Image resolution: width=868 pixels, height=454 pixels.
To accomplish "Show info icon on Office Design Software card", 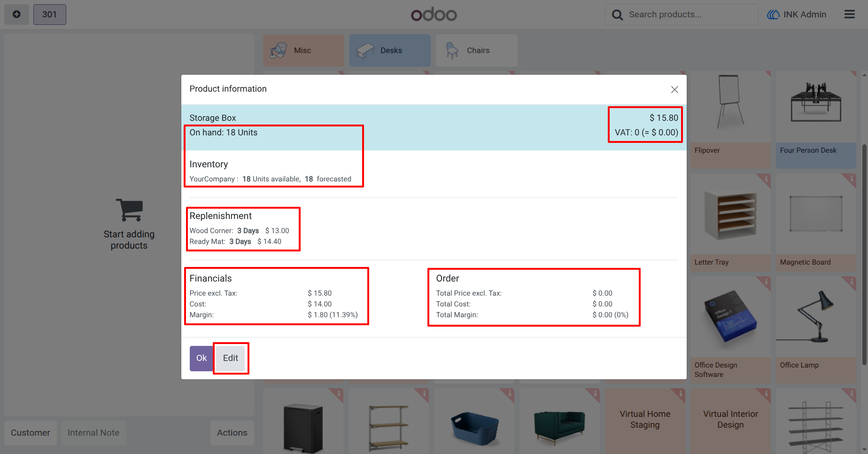I will (766, 282).
